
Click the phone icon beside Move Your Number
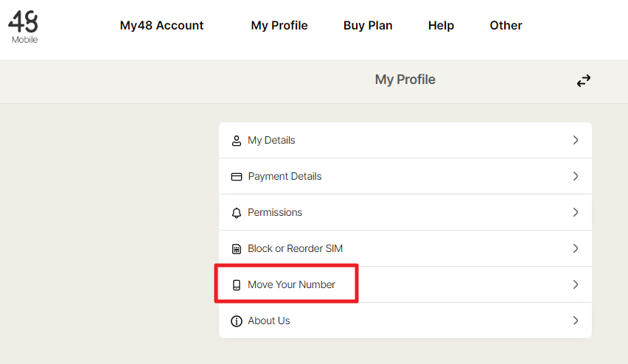coord(237,285)
